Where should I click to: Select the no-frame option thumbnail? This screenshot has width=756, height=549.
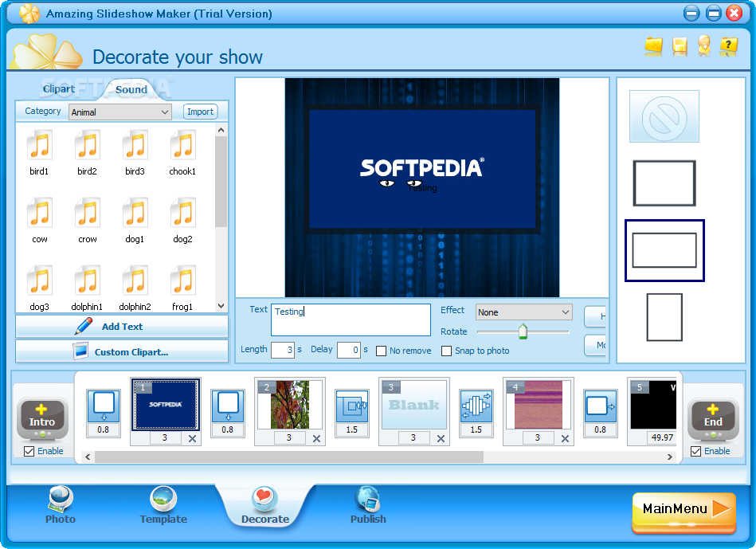coord(664,116)
